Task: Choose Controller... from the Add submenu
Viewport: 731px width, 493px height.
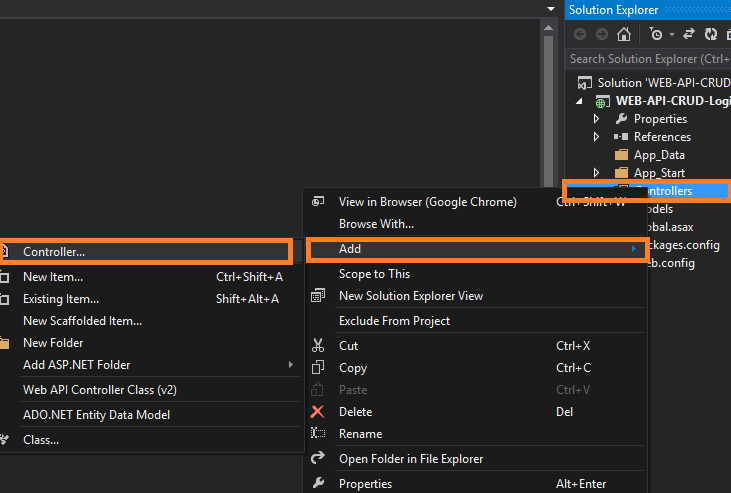Action: click(x=54, y=252)
